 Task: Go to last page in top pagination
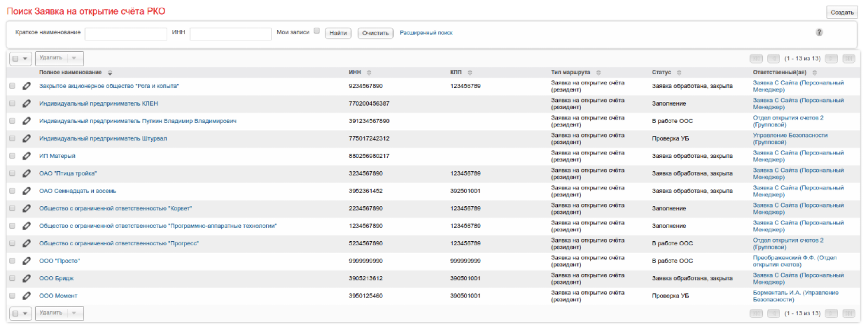tap(848, 58)
